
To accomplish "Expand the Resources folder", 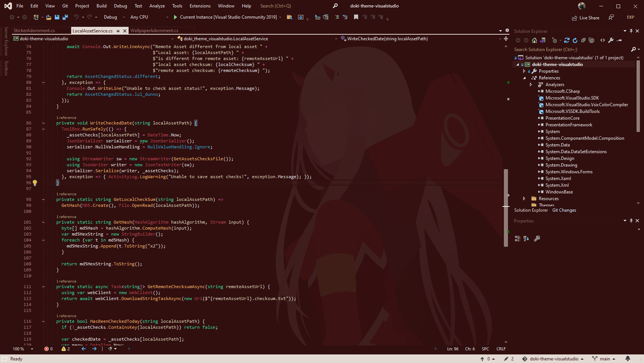I will pos(524,199).
